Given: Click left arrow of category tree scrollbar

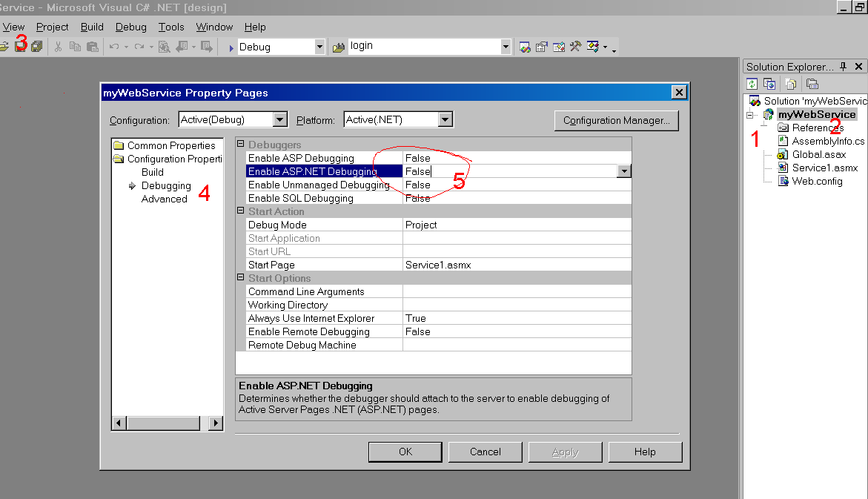Looking at the screenshot, I should coord(119,423).
